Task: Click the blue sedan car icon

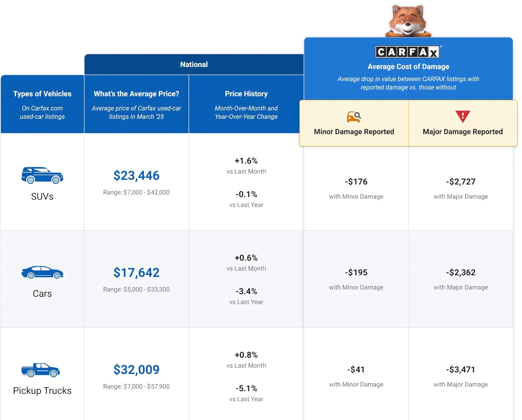Action: 42,272
